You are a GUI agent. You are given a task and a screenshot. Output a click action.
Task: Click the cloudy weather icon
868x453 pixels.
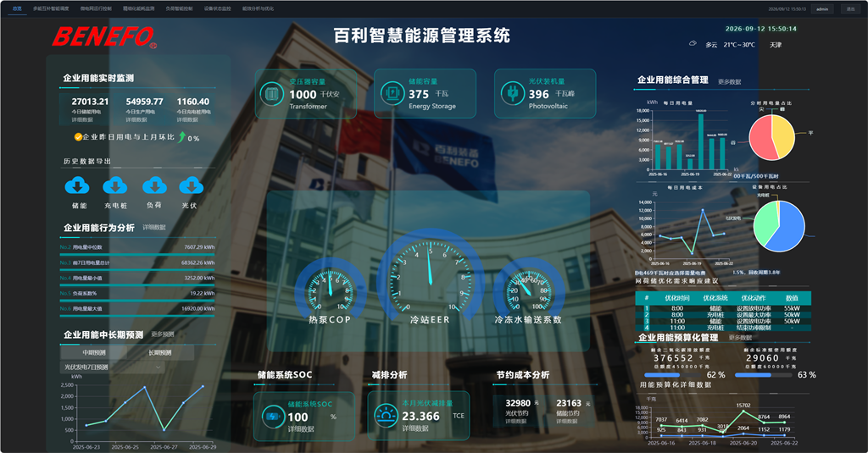tap(693, 43)
